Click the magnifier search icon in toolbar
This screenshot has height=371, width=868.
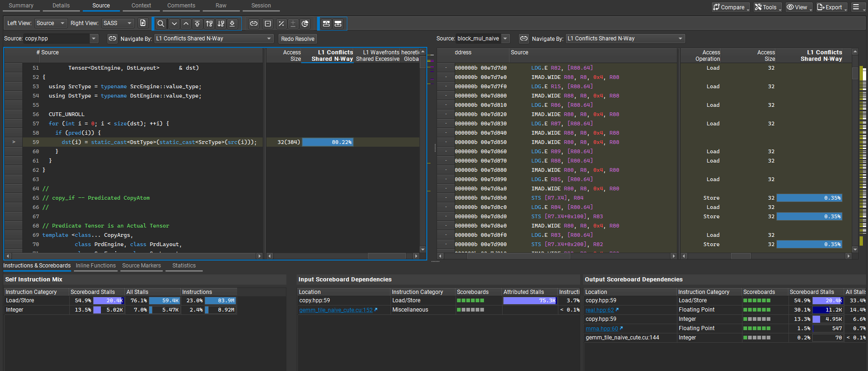(161, 24)
